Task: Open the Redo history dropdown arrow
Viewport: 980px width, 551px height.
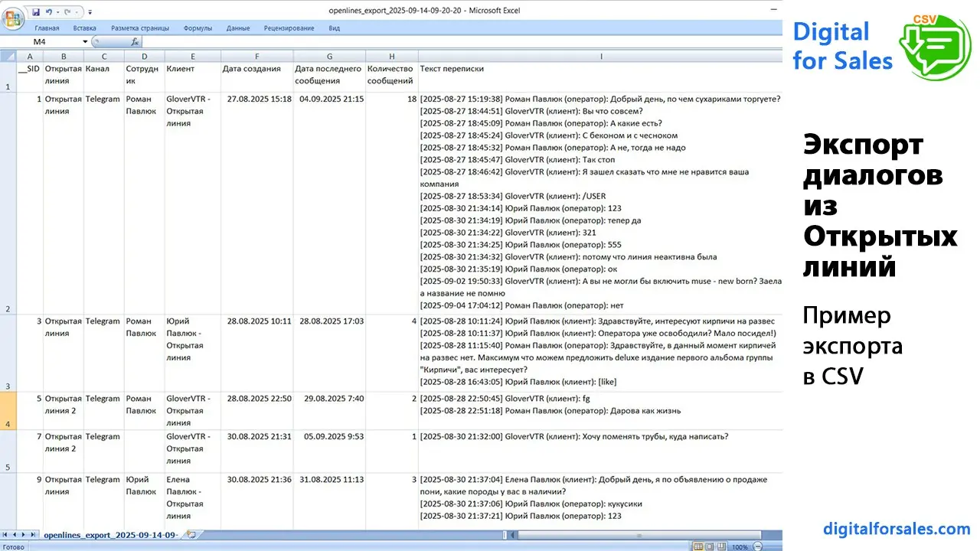Action: pyautogui.click(x=75, y=11)
